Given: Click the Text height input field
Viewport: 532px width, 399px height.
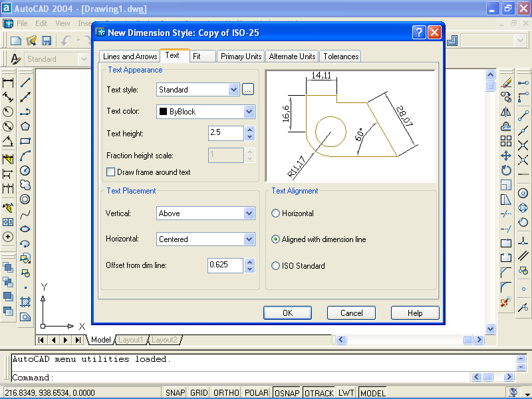Looking at the screenshot, I should click(226, 133).
